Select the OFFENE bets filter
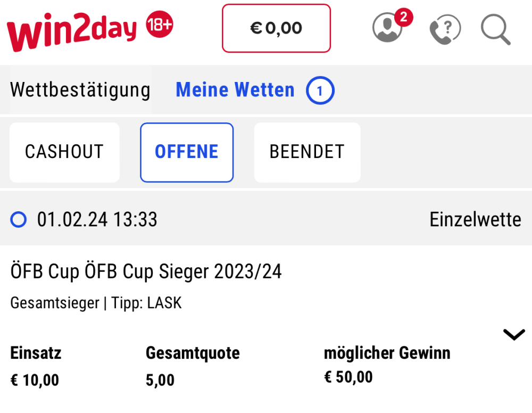The height and width of the screenshot is (413, 532). click(x=187, y=152)
